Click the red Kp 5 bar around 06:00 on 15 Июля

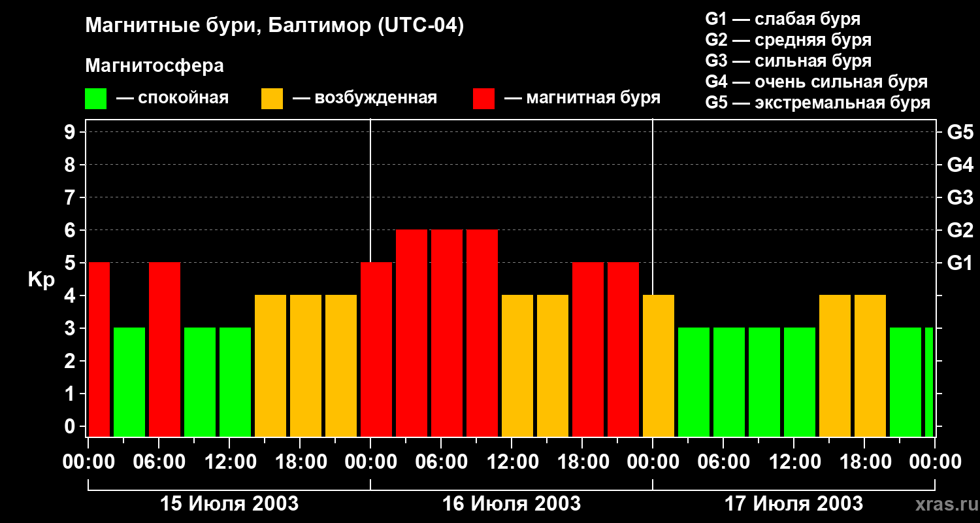(165, 350)
